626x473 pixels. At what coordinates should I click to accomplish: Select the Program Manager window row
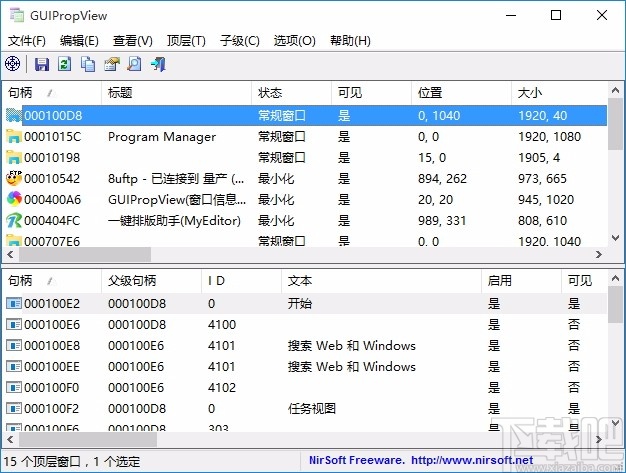click(x=306, y=137)
